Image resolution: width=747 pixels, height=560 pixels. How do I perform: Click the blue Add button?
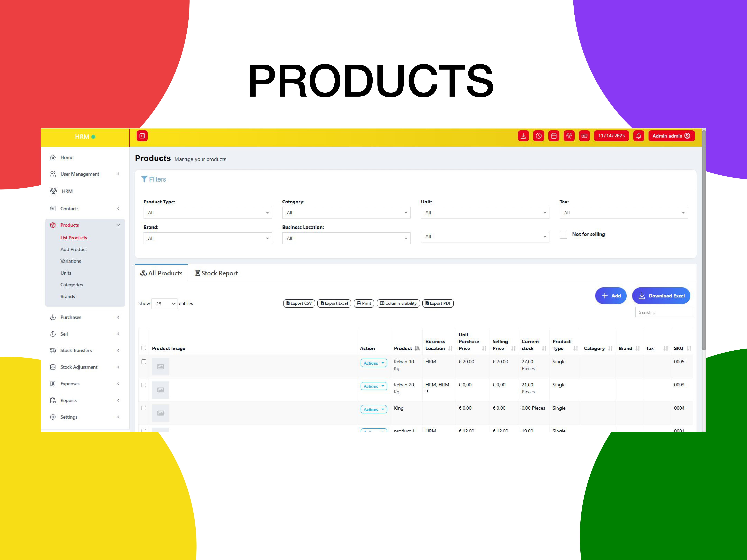click(x=611, y=296)
